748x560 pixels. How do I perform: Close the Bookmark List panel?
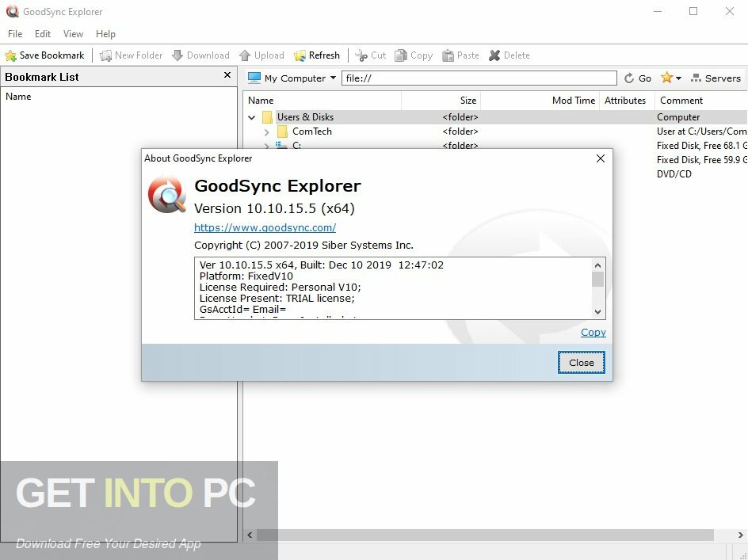coord(227,75)
